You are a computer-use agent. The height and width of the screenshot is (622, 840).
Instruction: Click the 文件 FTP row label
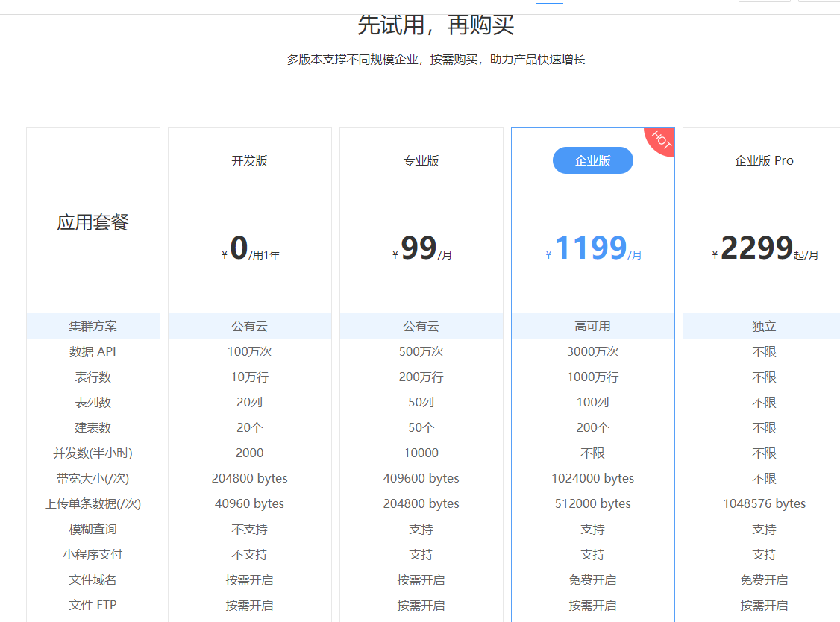93,605
